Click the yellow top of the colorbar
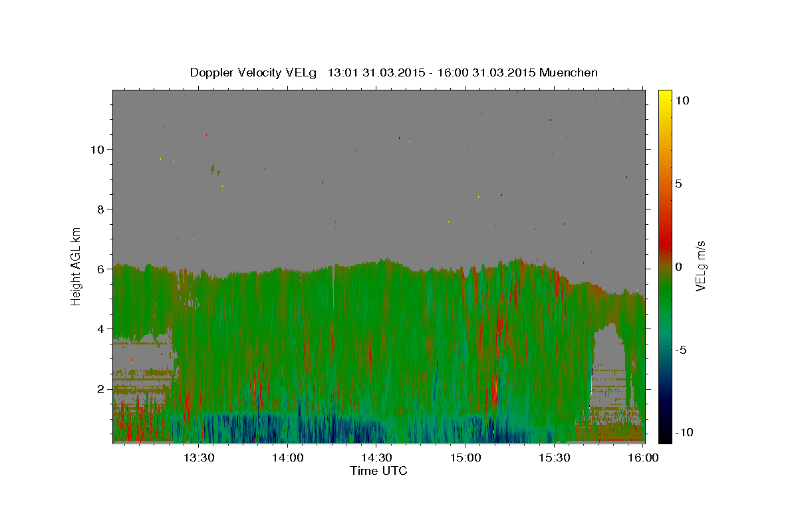 pos(665,96)
